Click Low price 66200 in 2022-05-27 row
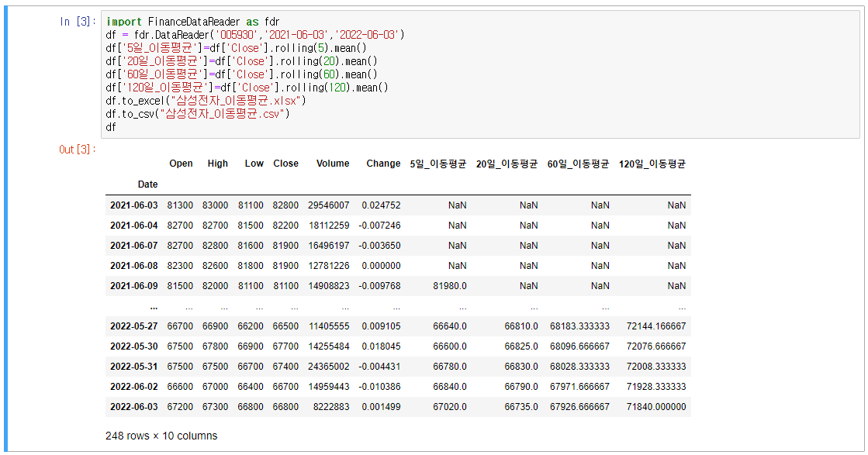Image resolution: width=868 pixels, height=455 pixels. tap(251, 326)
